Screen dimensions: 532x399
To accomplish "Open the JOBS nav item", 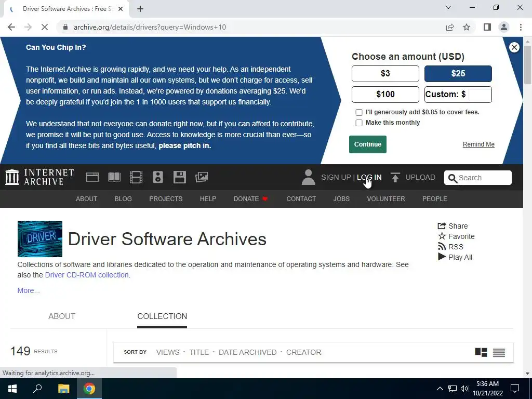I will [341, 199].
